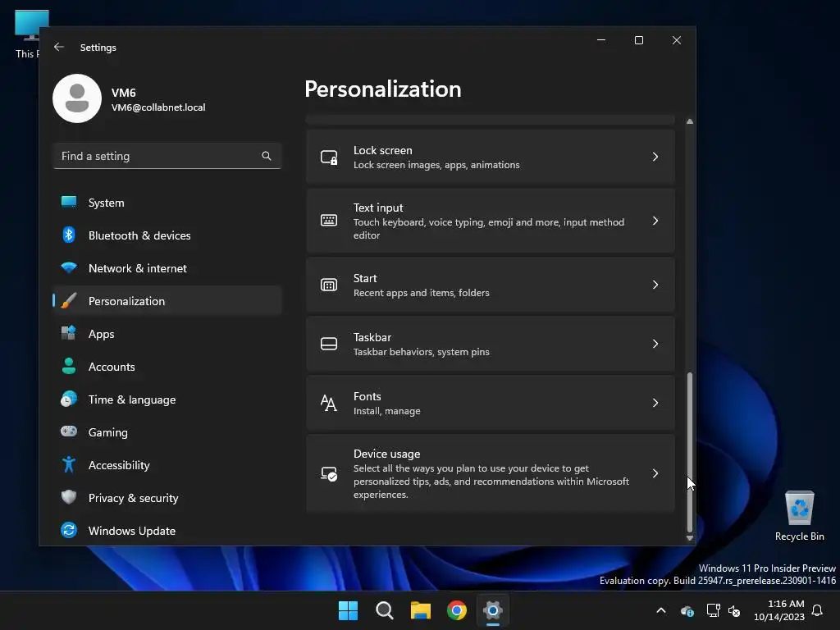Expand Device usage settings chevron

tap(655, 473)
